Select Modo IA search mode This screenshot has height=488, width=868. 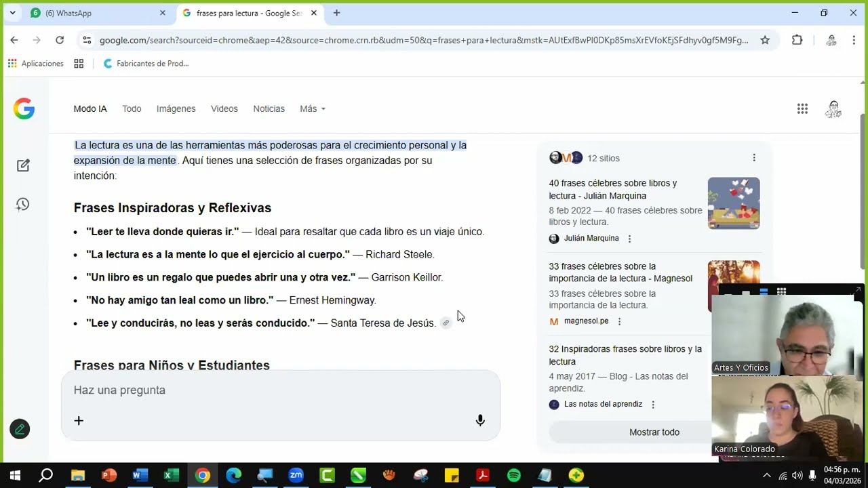pyautogui.click(x=90, y=108)
